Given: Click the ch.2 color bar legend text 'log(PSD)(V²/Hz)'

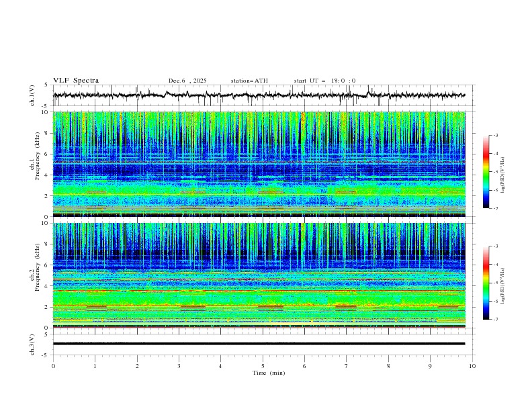Looking at the screenshot, I should click(503, 285).
